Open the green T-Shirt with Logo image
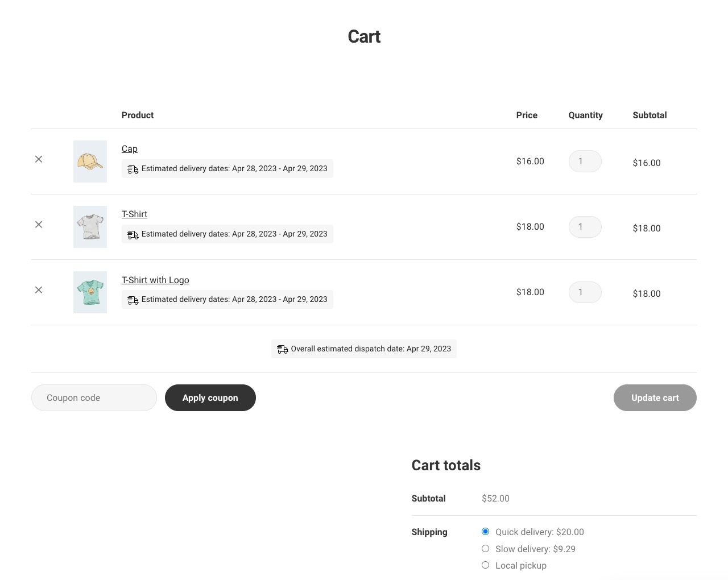This screenshot has height=580, width=728. pyautogui.click(x=90, y=292)
